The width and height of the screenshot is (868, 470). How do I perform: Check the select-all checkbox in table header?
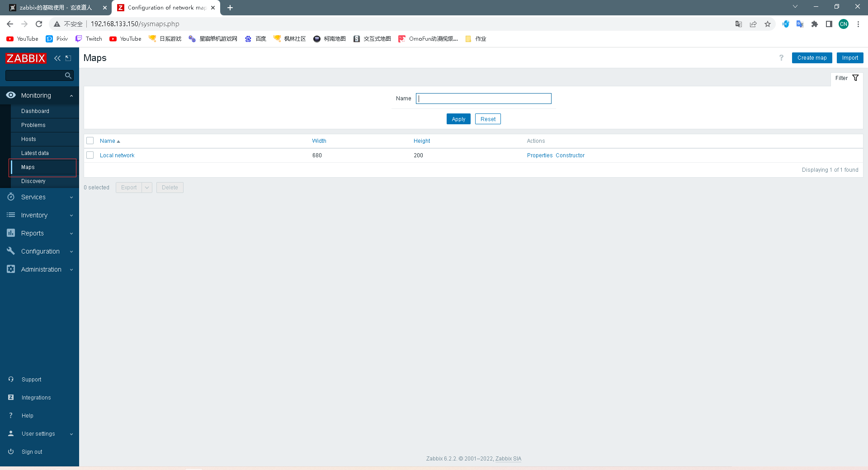coord(90,141)
